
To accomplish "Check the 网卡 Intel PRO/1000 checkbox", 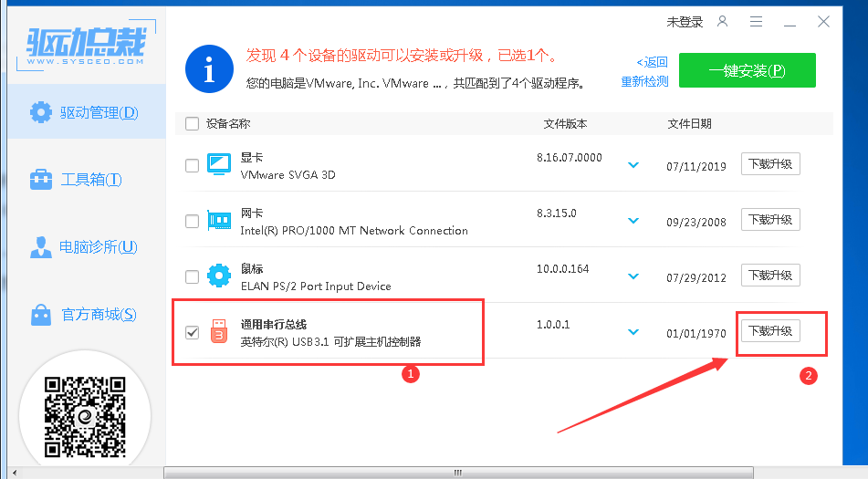I will (192, 221).
